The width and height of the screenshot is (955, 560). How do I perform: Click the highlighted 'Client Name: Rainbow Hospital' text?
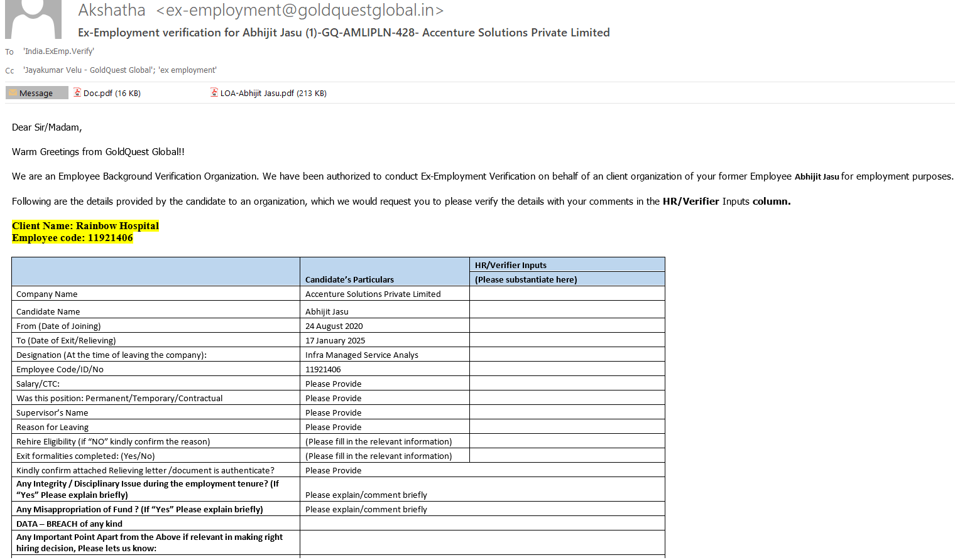pyautogui.click(x=85, y=226)
